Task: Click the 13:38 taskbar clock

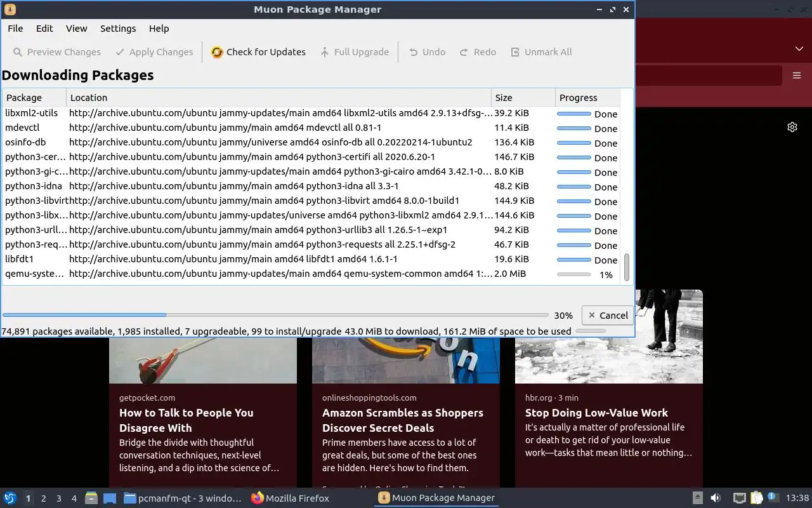Action: (x=797, y=498)
